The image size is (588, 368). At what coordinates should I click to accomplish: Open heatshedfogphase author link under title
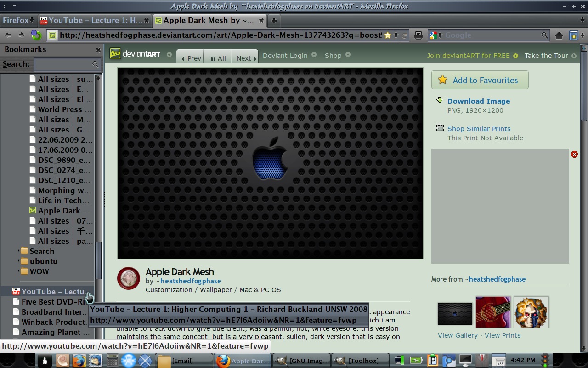[191, 281]
